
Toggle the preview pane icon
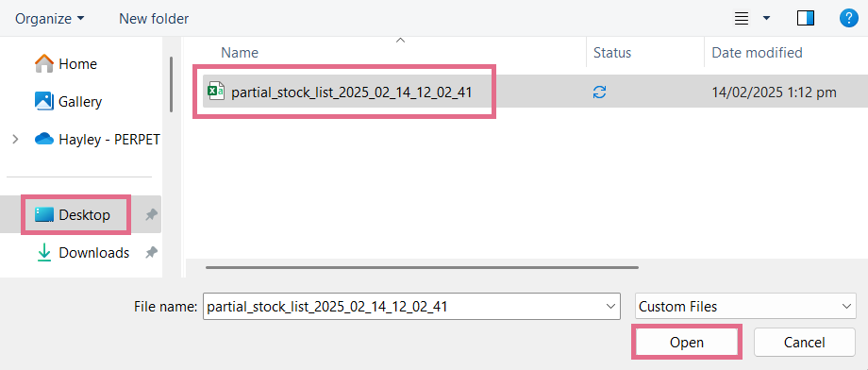tap(806, 18)
